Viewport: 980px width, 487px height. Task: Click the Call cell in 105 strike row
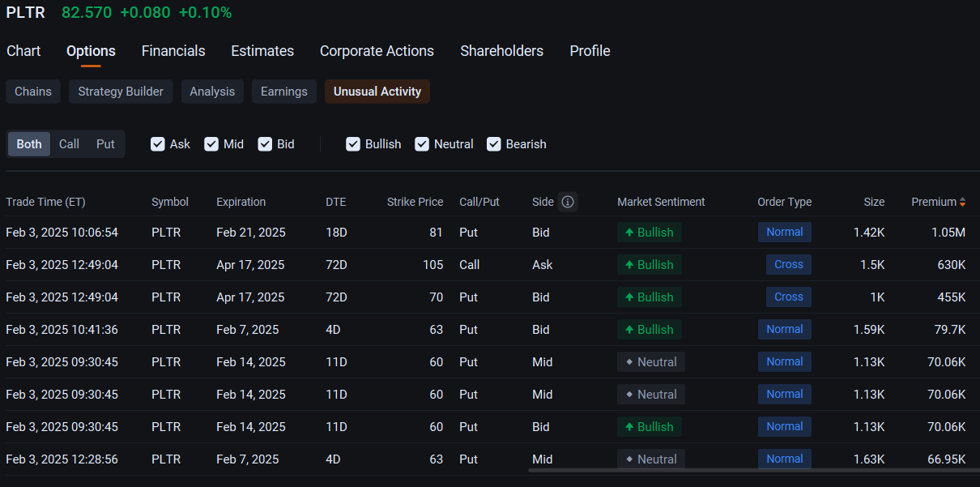click(x=470, y=265)
